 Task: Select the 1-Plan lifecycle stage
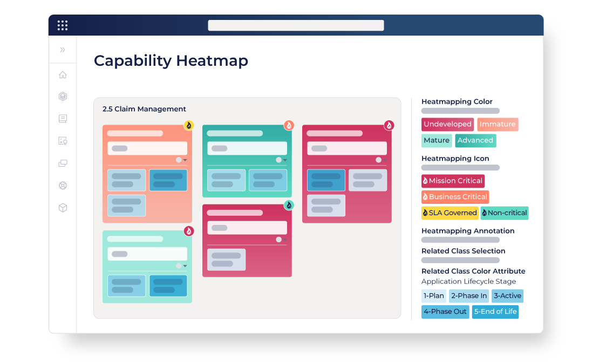[x=434, y=296]
